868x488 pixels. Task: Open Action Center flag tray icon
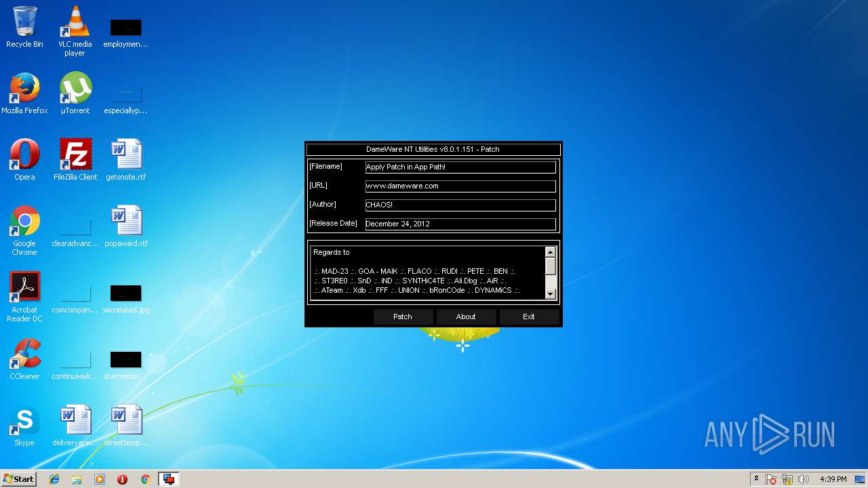click(772, 479)
